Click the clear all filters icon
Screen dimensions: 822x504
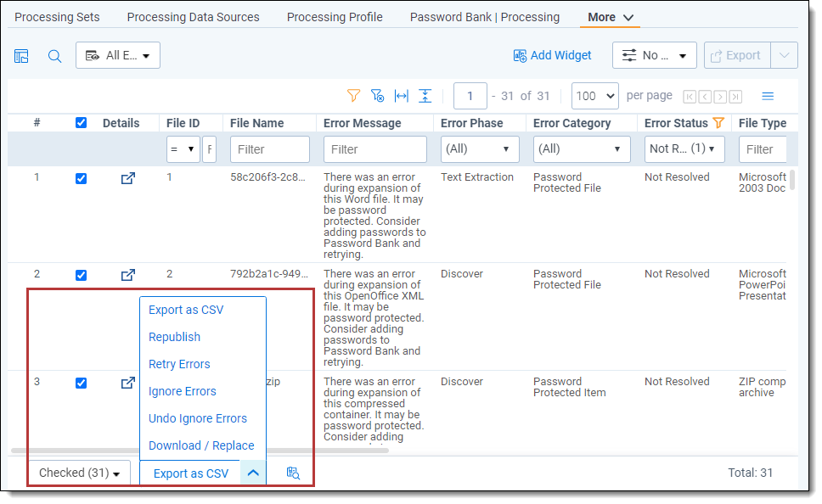[378, 96]
